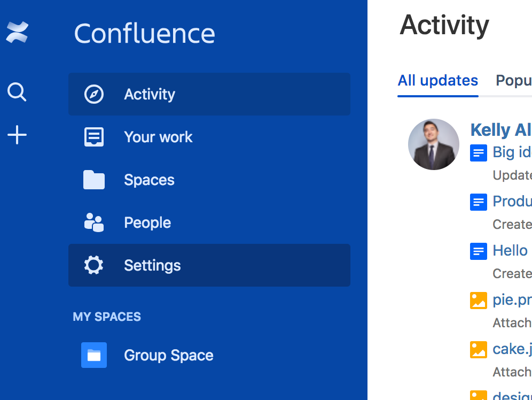Open the Hello page link
The image size is (532, 400).
click(510, 251)
